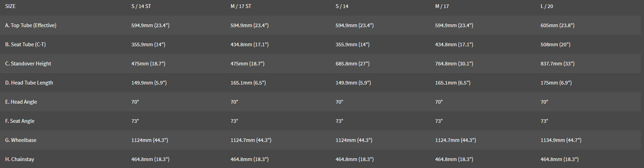Click the 1134.9mm (44.7") wheelbase value
The image size is (644, 168).
(561, 140)
